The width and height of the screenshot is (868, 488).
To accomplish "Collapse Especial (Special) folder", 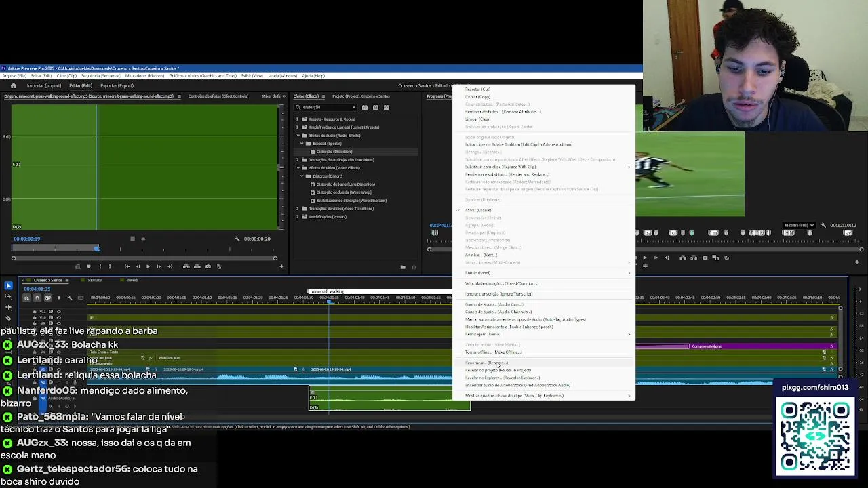I will (x=302, y=144).
